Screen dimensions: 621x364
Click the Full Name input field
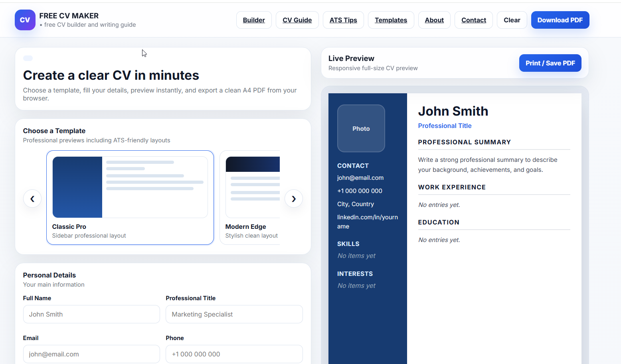coord(91,314)
